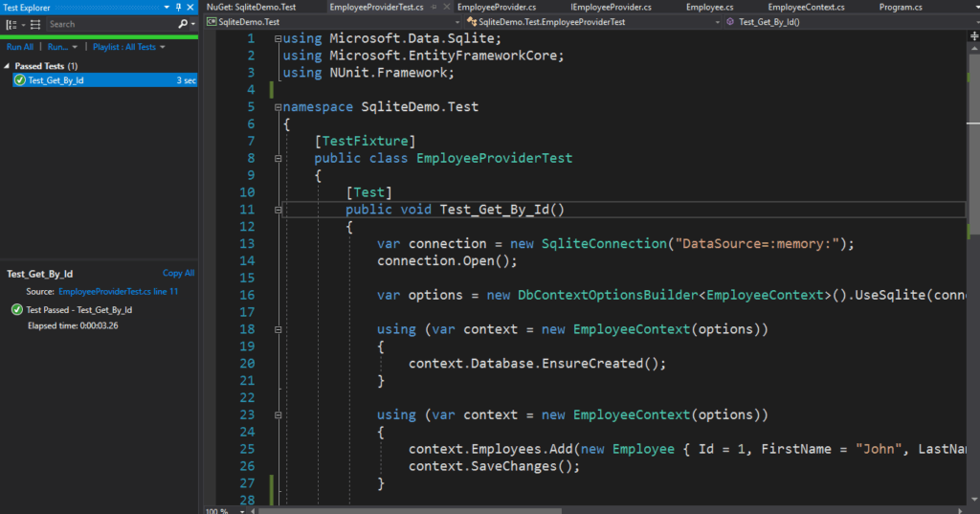980x514 pixels.
Task: Click 'Test Passed - Test_Get_By_Id' result text
Action: [78, 309]
